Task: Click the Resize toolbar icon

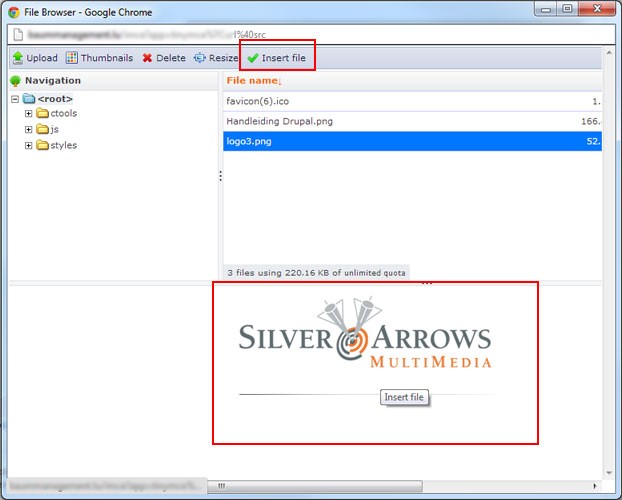Action: pyautogui.click(x=200, y=58)
